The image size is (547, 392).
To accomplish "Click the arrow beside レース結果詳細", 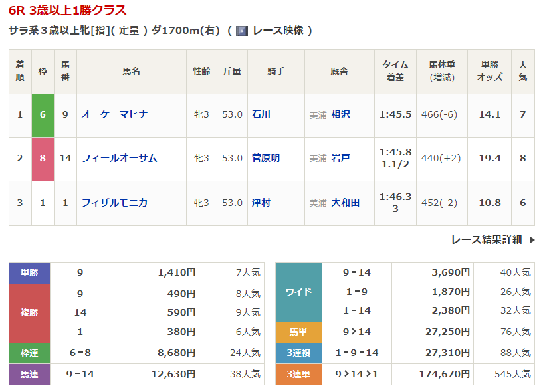I will pyautogui.click(x=532, y=240).
